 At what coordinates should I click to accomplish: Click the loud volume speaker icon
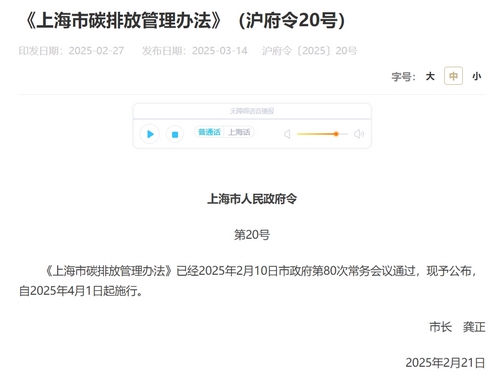click(359, 134)
